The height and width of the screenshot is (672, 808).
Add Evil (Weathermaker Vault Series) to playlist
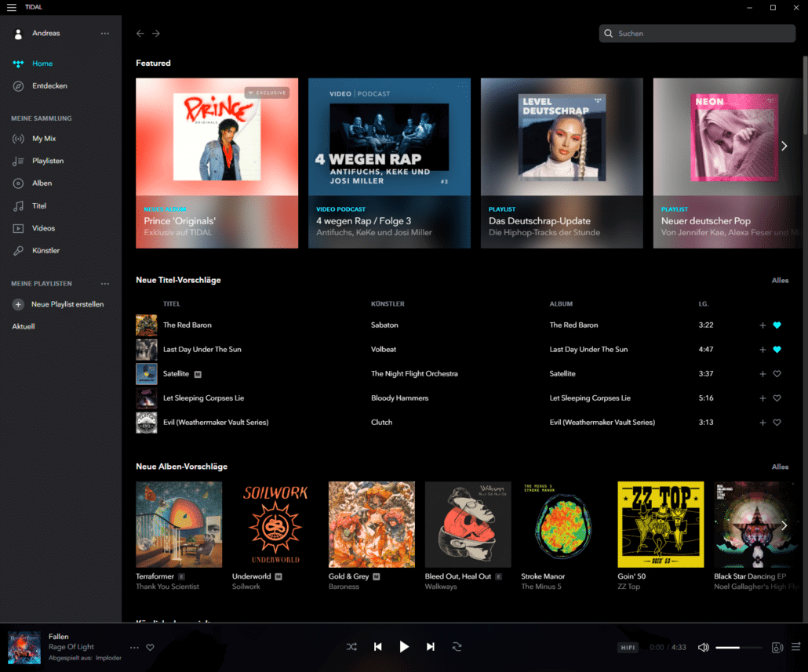763,423
